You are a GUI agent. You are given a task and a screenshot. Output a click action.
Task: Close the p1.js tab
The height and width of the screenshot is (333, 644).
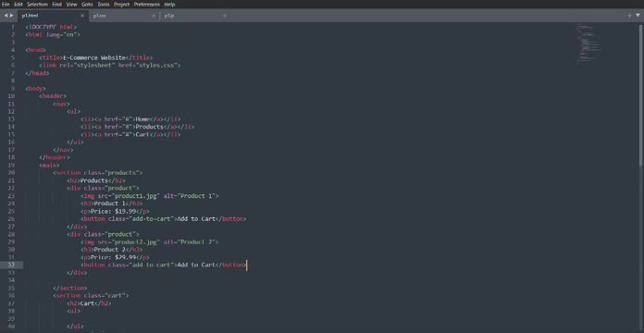tap(225, 16)
